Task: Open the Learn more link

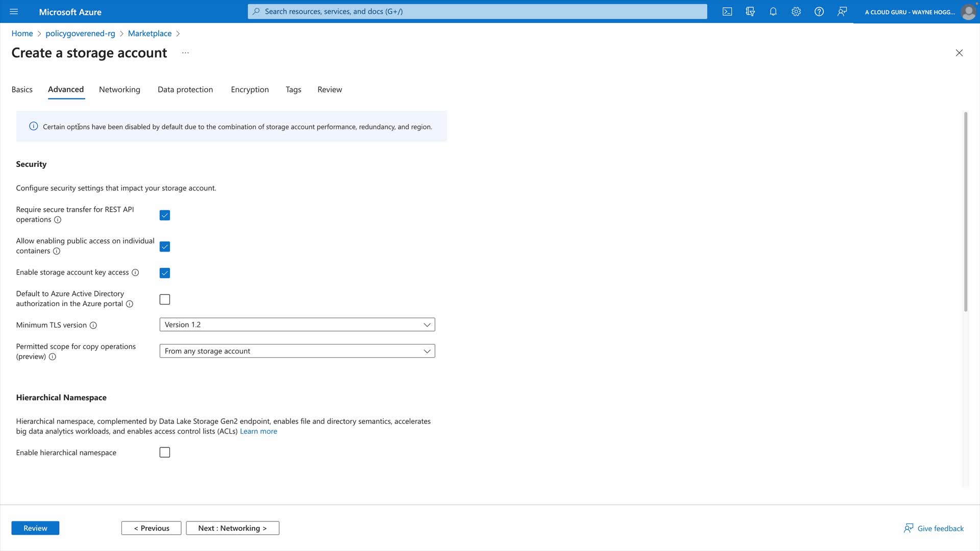Action: tap(258, 432)
